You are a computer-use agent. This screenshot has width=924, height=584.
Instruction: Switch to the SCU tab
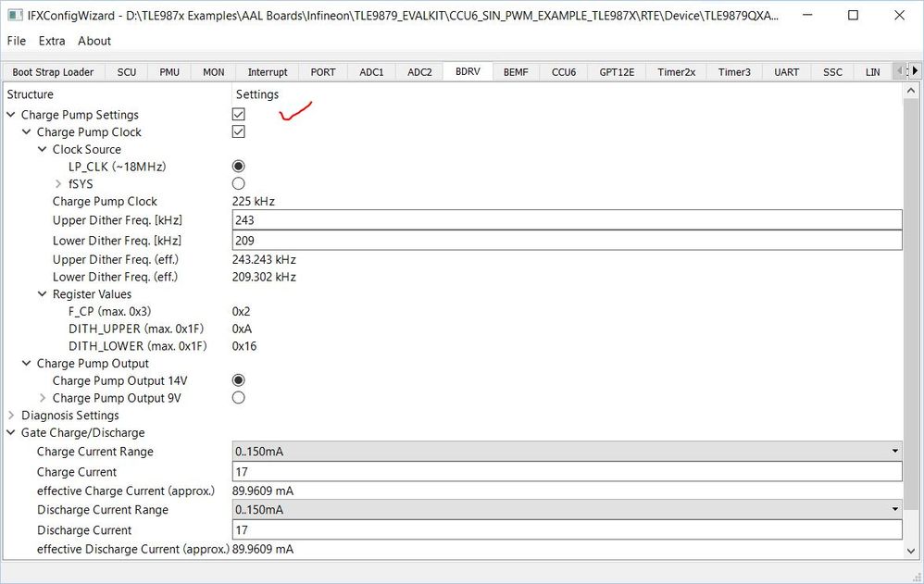tap(126, 70)
